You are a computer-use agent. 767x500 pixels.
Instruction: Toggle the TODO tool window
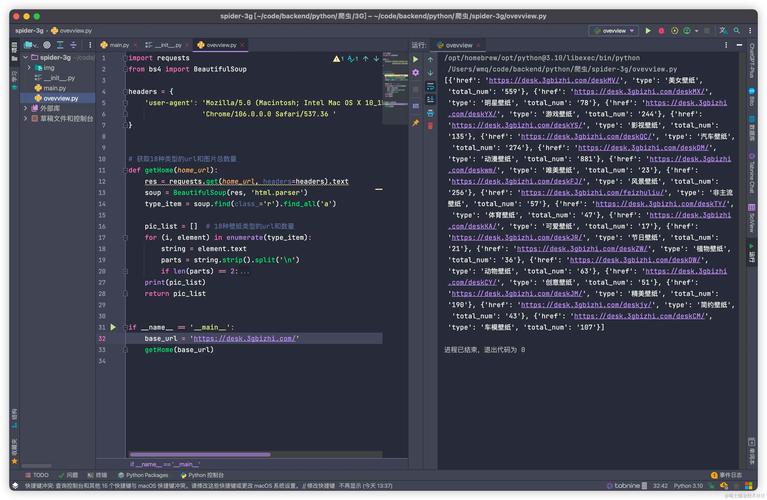[x=36, y=475]
